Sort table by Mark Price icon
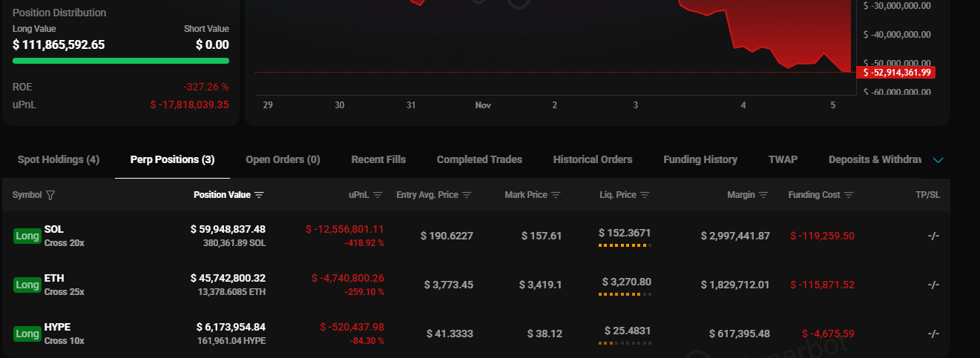The image size is (980, 358). 556,195
